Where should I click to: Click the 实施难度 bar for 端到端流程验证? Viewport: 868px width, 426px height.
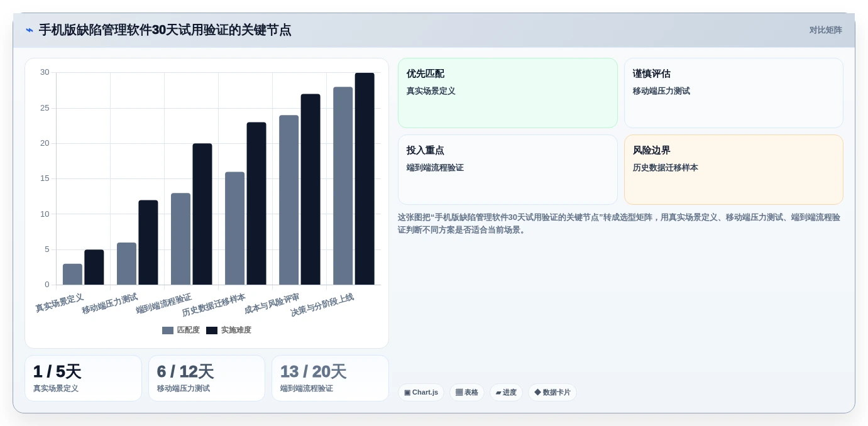coord(202,214)
